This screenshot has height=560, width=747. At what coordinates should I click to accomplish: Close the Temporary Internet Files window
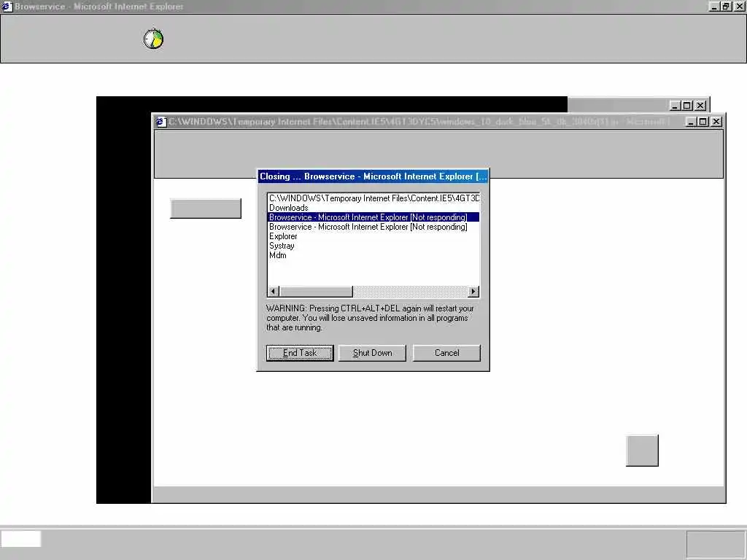pos(716,122)
